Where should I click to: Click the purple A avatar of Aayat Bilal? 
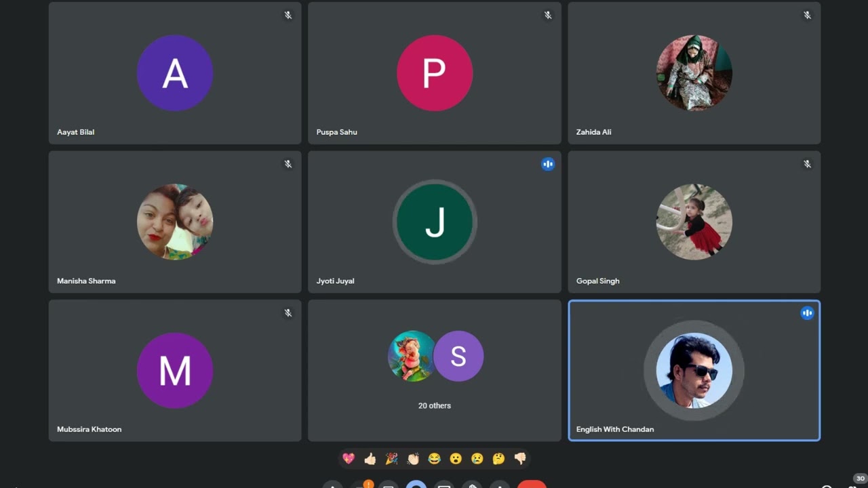175,73
